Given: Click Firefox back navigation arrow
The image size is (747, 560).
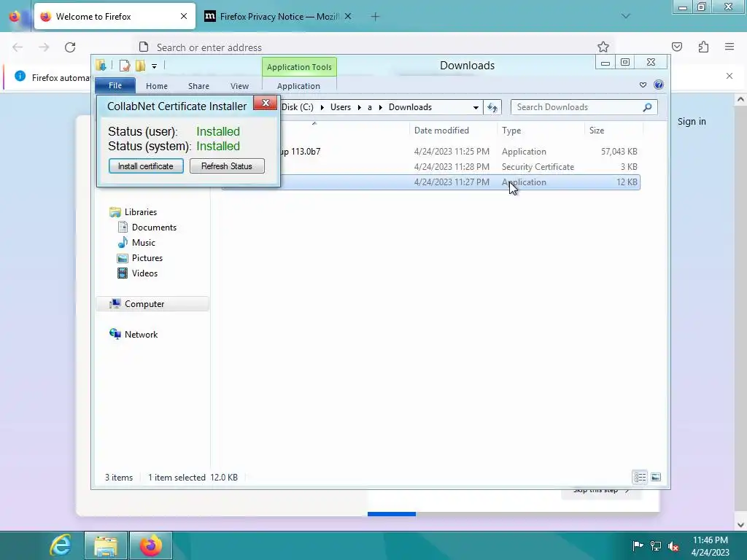Looking at the screenshot, I should click(18, 47).
